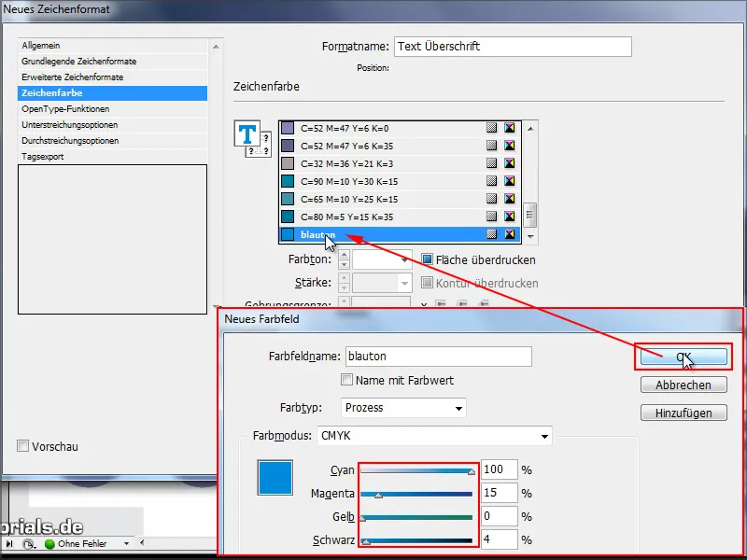Screen dimensions: 747x560
Task: Click the Schwarz slider track
Action: point(416,540)
